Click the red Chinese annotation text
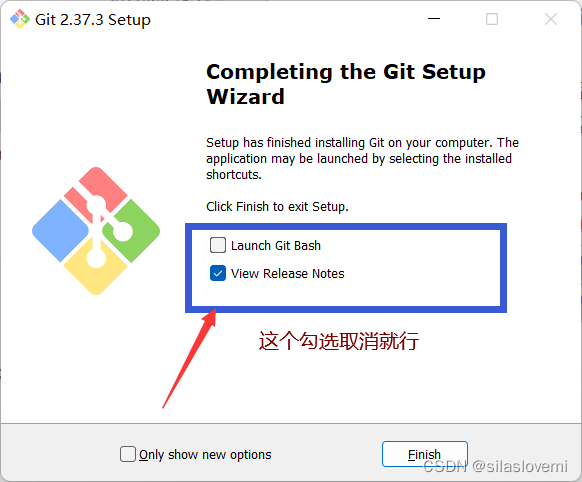 [339, 341]
